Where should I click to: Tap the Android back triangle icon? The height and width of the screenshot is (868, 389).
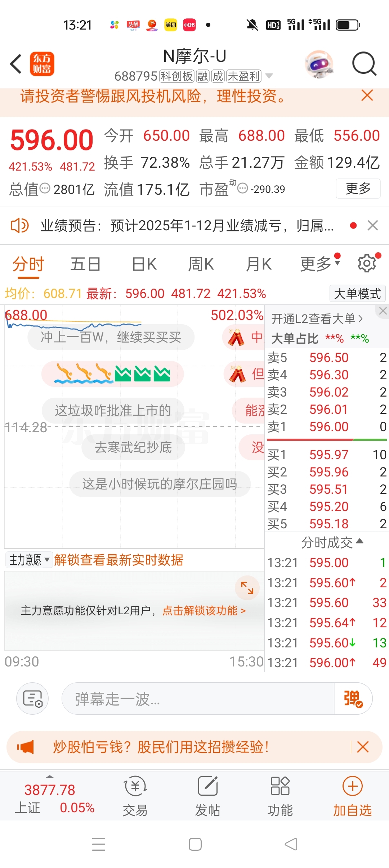291,844
